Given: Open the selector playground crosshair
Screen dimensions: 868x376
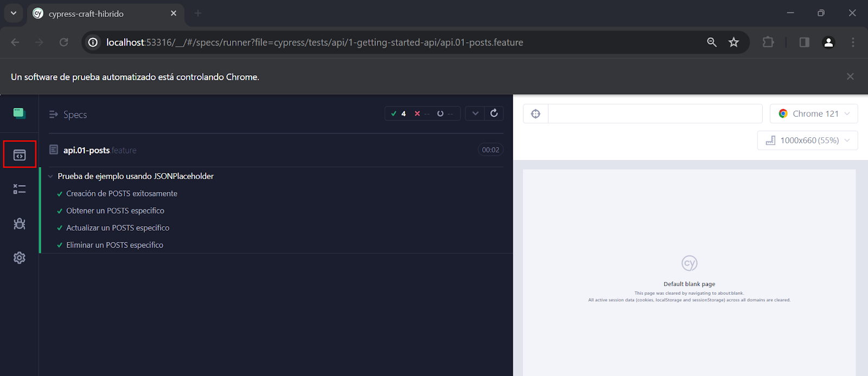Looking at the screenshot, I should (x=535, y=113).
